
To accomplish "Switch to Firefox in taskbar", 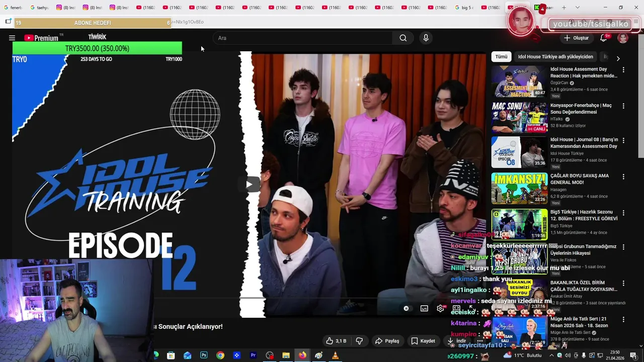I will [302, 355].
